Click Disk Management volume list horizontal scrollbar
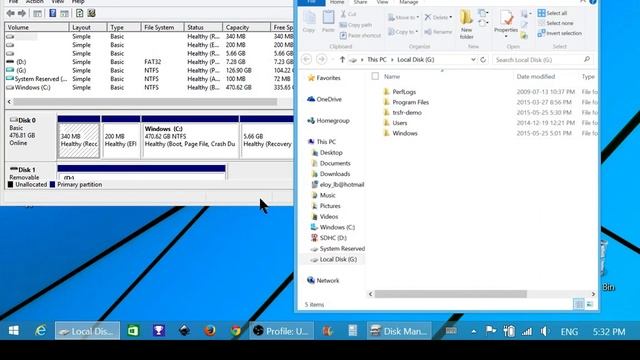The image size is (640, 360). pos(145,102)
